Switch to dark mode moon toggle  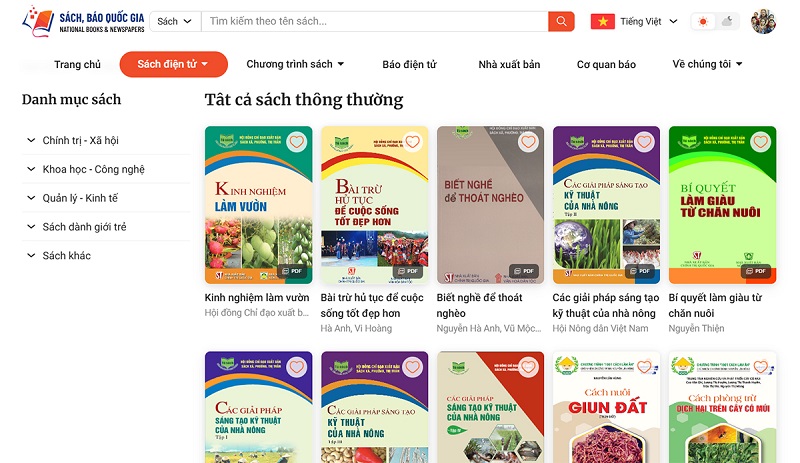[x=727, y=21]
